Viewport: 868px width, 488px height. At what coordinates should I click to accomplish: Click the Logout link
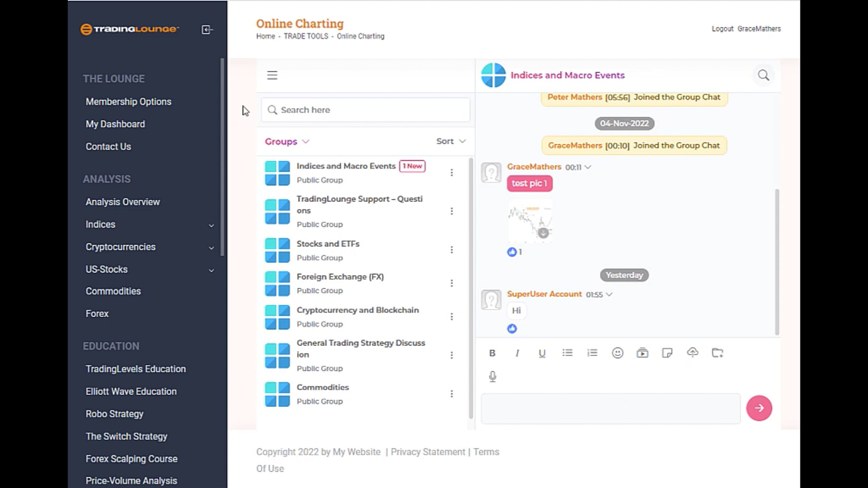click(722, 29)
